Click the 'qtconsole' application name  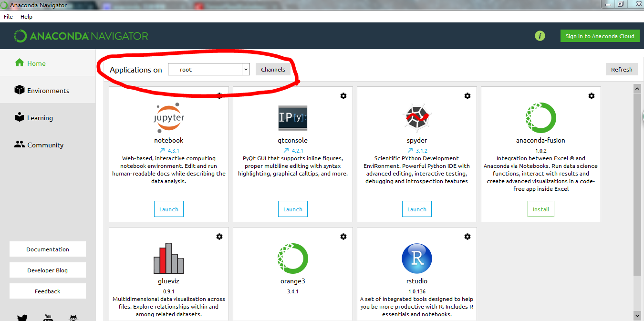(x=292, y=140)
